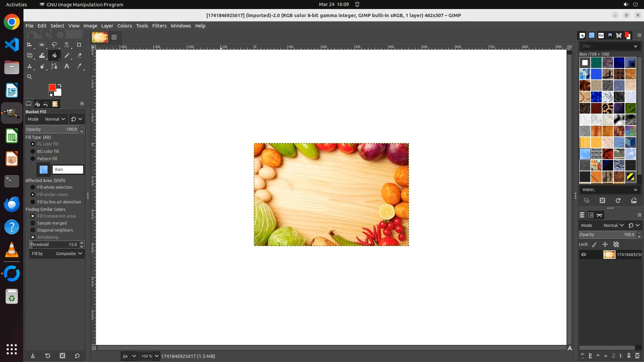
Task: Select the Pencil tool
Action: [67, 56]
